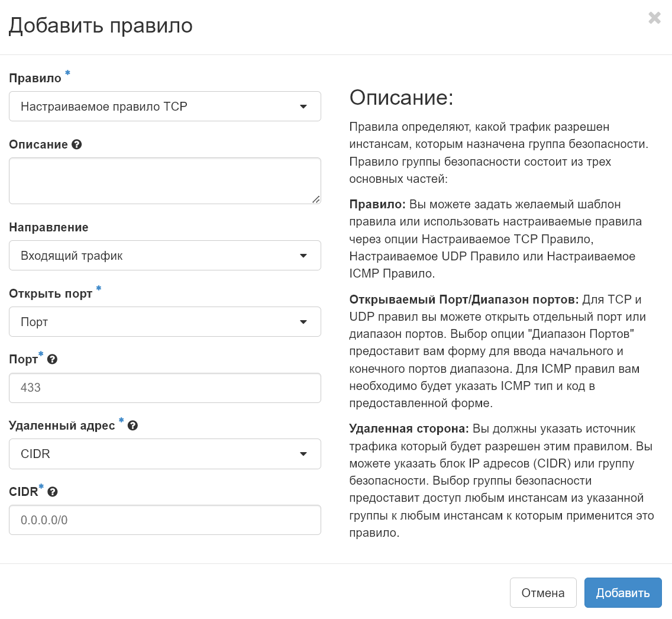Click the help icon beside the CIDR label
Viewport: 672px width, 619px height.
51,491
